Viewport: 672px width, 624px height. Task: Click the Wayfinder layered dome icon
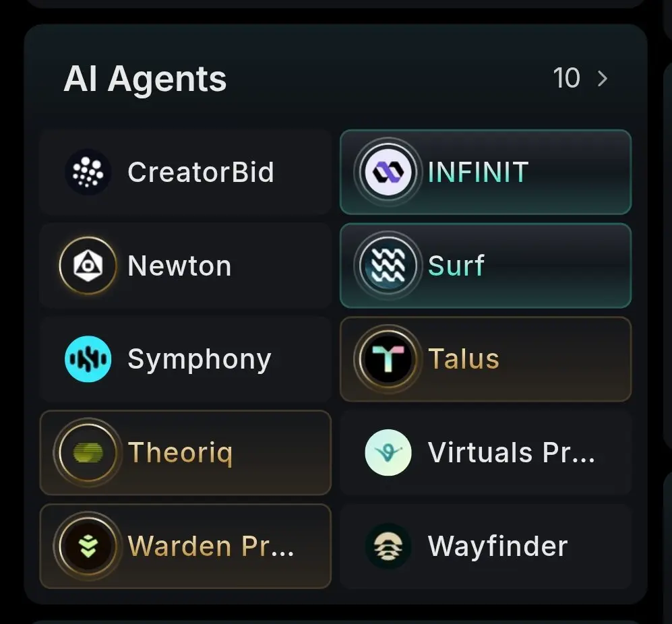point(388,546)
